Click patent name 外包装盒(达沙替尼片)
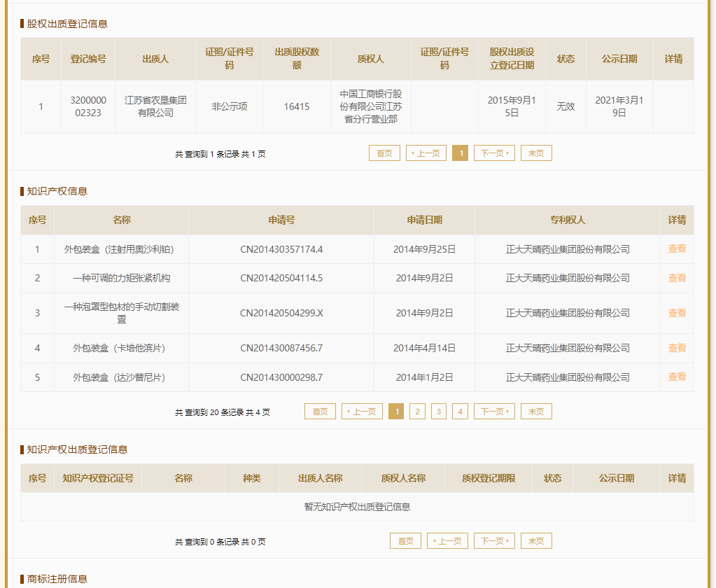The height and width of the screenshot is (588, 716). (x=119, y=377)
